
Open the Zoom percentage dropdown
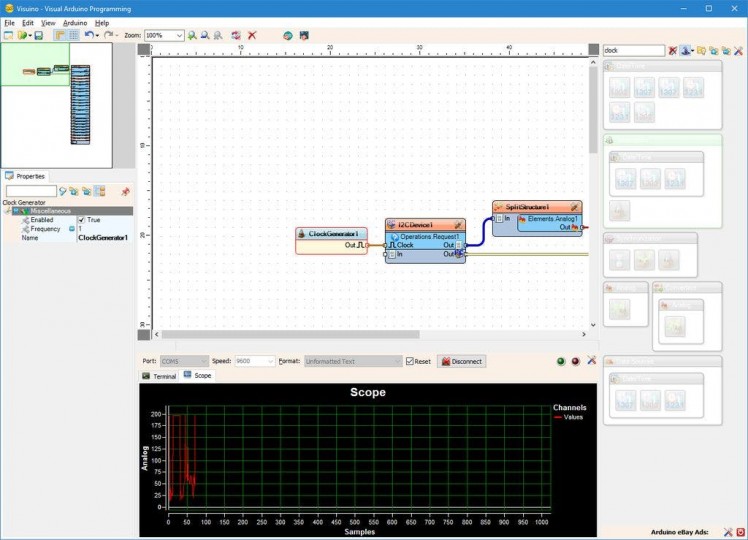(x=179, y=35)
